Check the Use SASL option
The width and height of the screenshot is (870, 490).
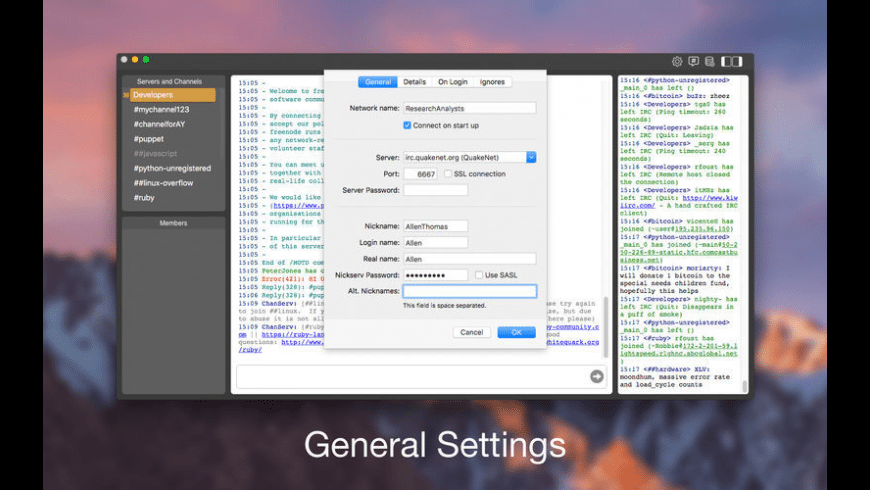pyautogui.click(x=478, y=274)
